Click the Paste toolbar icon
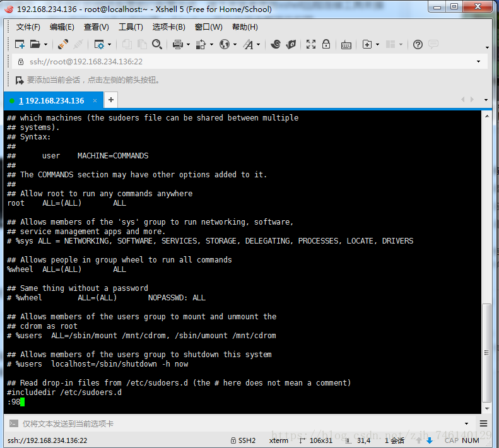The height and width of the screenshot is (448, 499). coord(142,44)
